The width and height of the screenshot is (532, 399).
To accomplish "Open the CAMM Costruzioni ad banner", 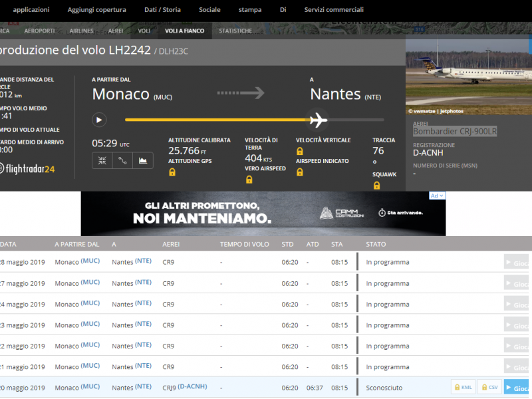I will click(x=263, y=213).
